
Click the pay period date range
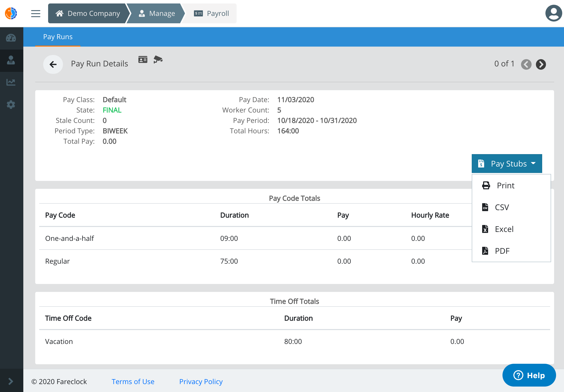pyautogui.click(x=317, y=120)
